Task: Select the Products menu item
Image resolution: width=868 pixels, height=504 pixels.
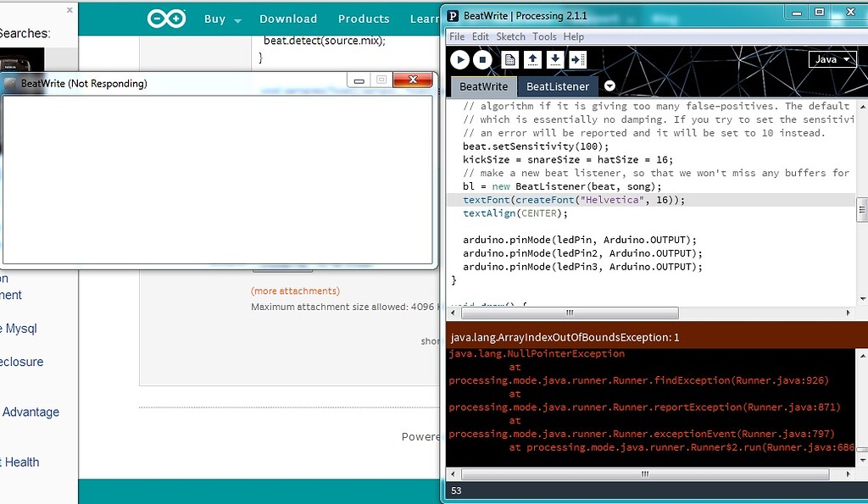Action: click(364, 18)
